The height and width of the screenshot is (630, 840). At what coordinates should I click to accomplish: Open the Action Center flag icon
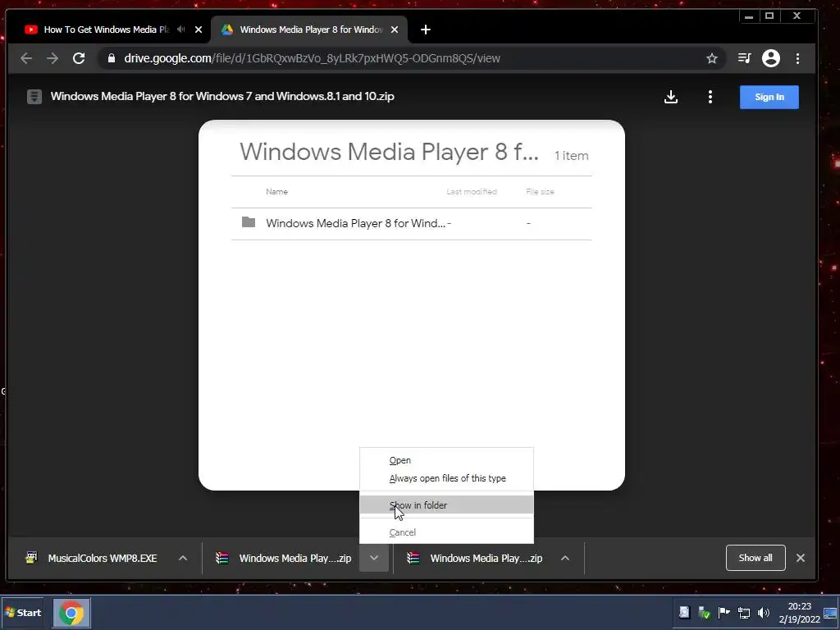pyautogui.click(x=724, y=612)
